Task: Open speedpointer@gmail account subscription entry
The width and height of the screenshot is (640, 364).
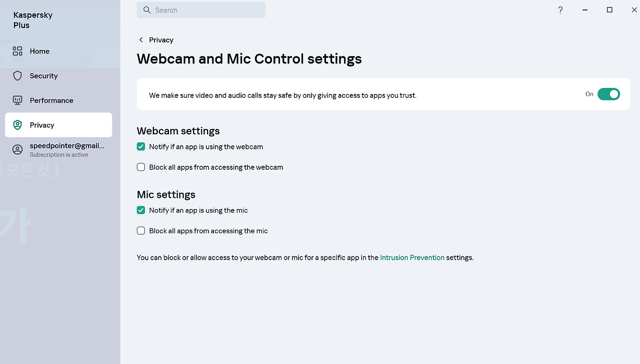Action: click(58, 150)
